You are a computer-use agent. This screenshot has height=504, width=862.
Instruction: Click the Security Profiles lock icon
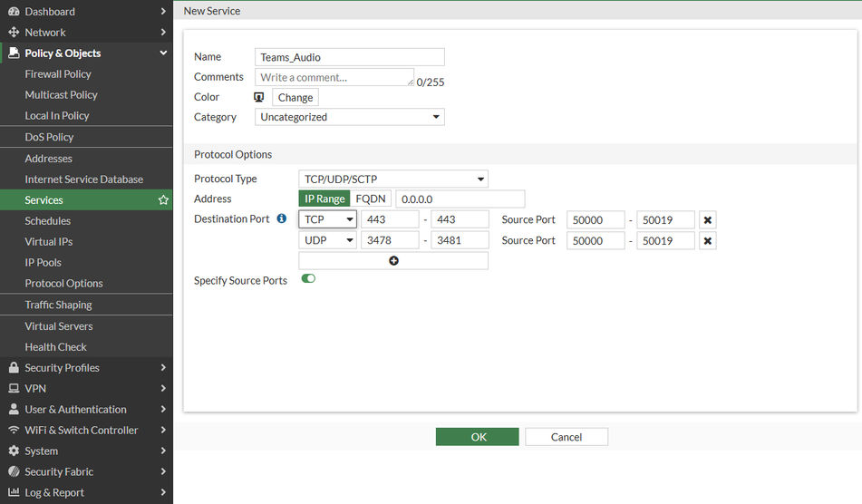tap(14, 368)
